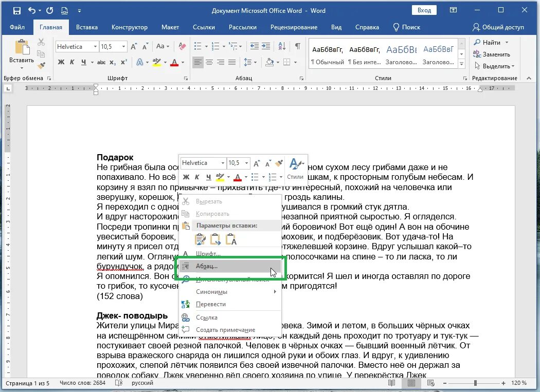The width and height of the screenshot is (540, 392).
Task: Click the Justify alignment icon in the ribbon
Action: pyautogui.click(x=232, y=62)
